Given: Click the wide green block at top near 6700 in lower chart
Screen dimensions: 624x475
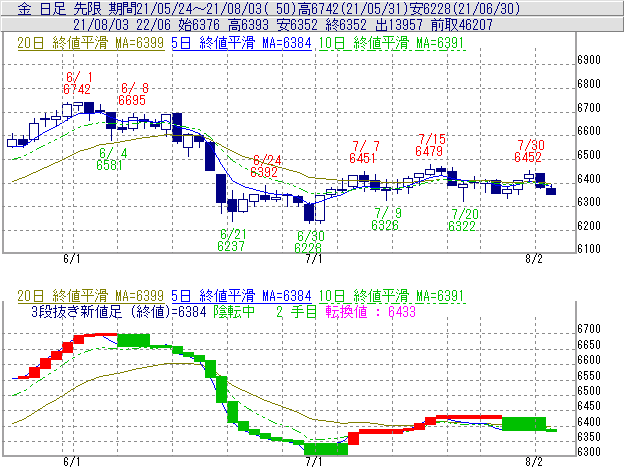Looking at the screenshot, I should [134, 341].
